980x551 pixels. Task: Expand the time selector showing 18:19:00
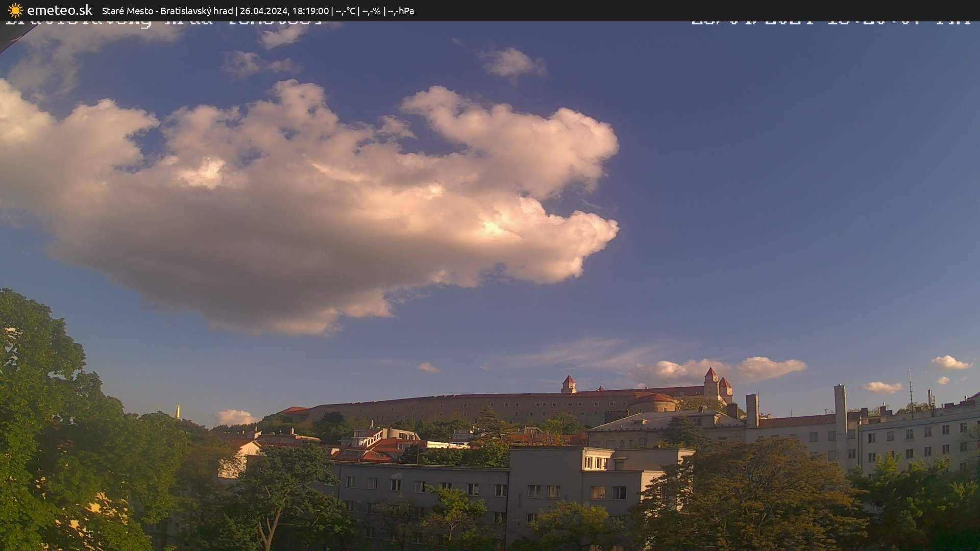coord(311,10)
